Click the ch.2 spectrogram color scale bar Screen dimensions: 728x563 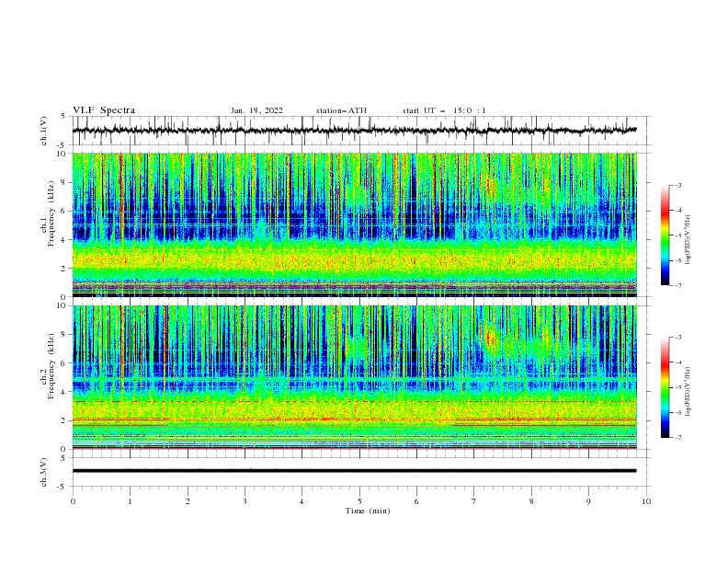pos(665,387)
